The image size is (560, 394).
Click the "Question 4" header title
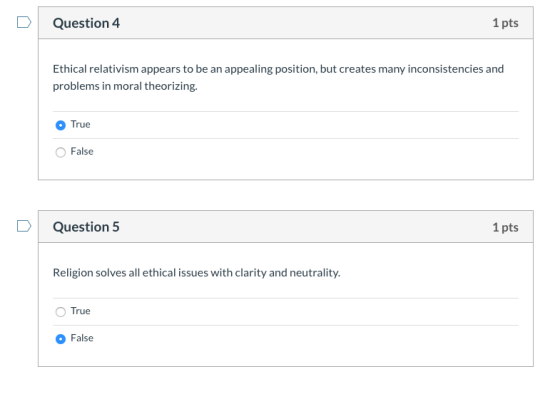86,23
